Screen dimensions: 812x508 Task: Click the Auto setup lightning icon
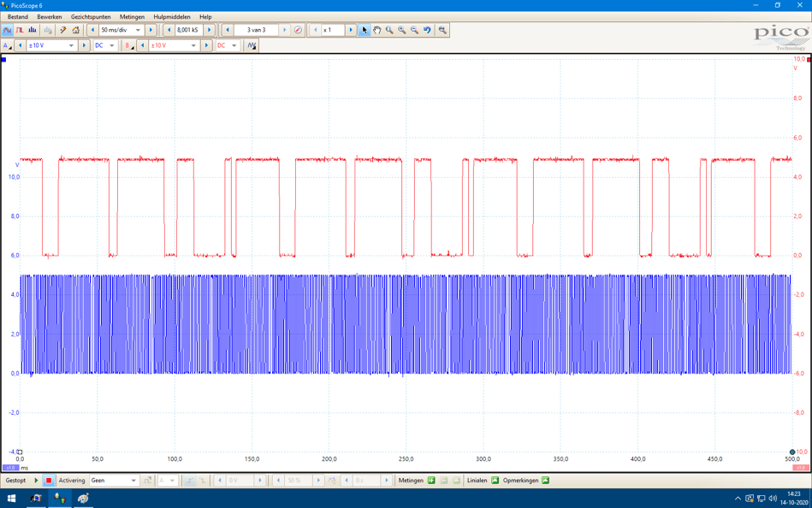pyautogui.click(x=63, y=30)
